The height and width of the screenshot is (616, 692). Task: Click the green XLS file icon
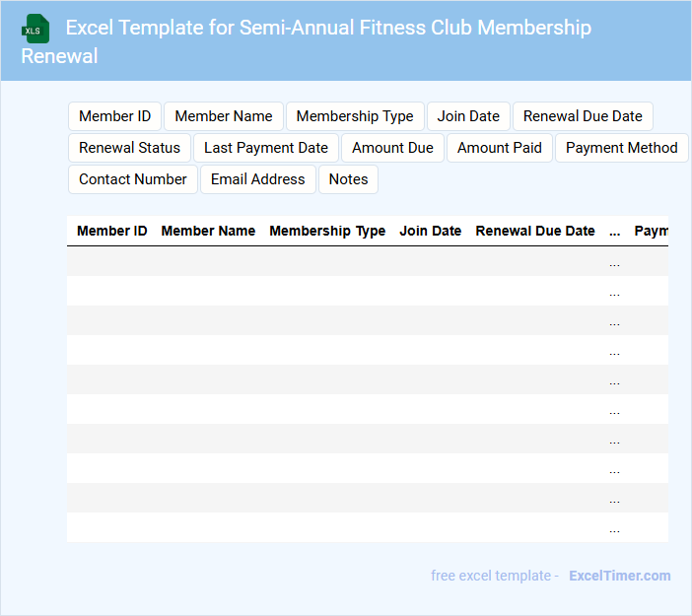pos(35,29)
